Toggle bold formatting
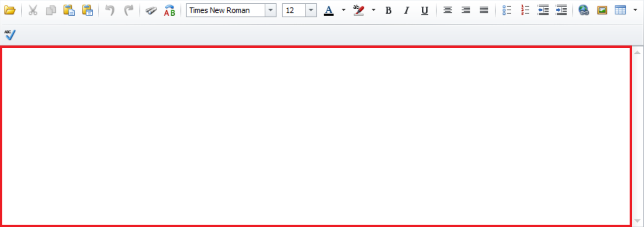The image size is (644, 227). 388,10
